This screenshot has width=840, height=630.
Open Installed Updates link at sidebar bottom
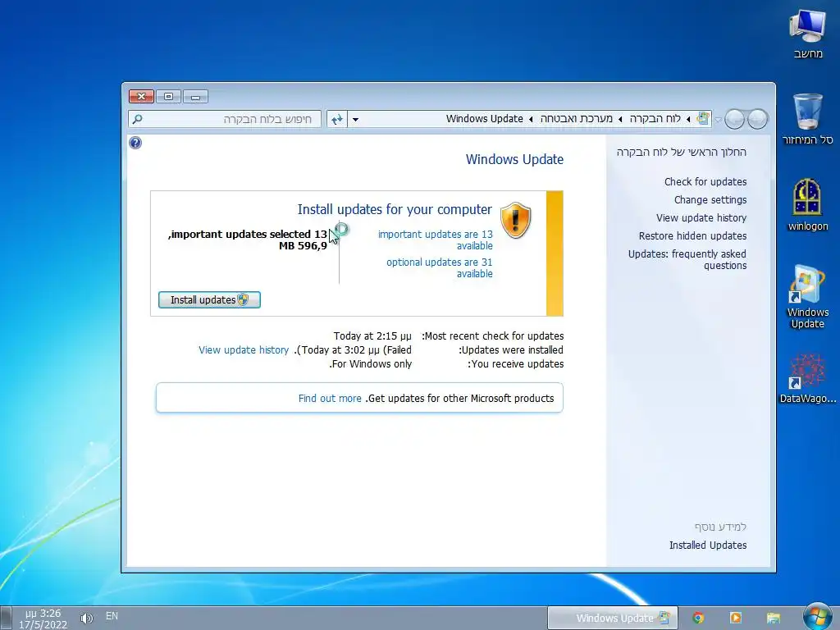(708, 545)
